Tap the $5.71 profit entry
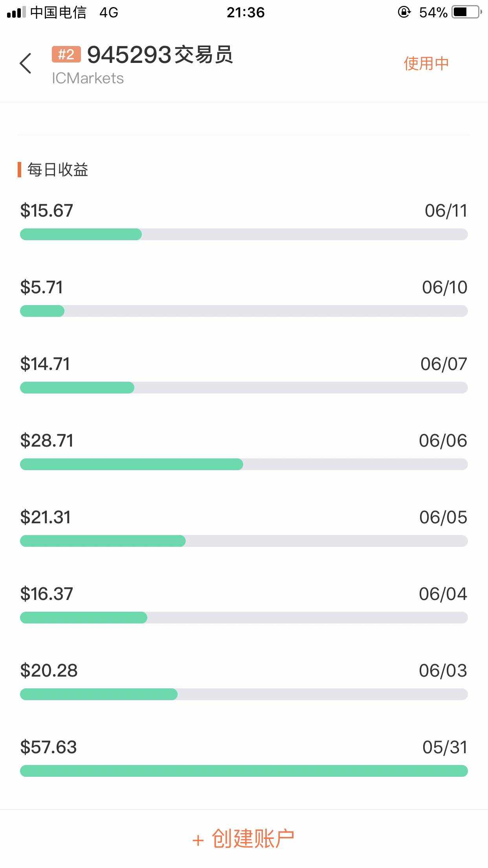The width and height of the screenshot is (488, 868). [x=42, y=287]
